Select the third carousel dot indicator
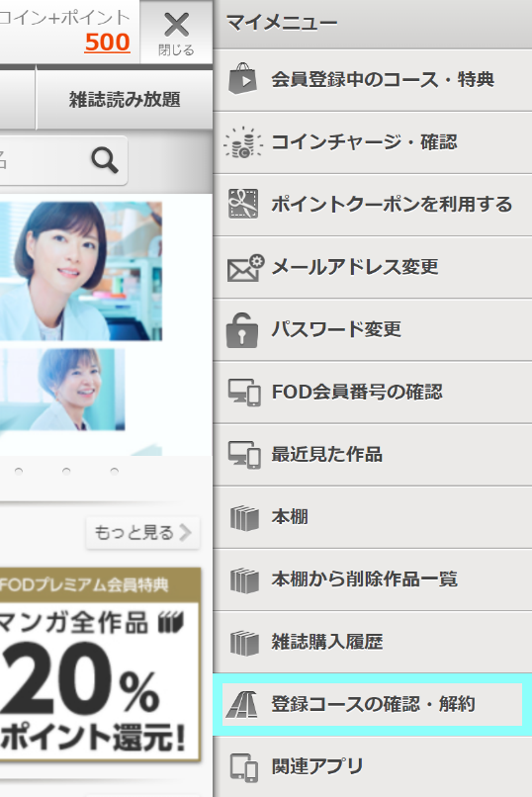The image size is (532, 797). click(x=115, y=472)
